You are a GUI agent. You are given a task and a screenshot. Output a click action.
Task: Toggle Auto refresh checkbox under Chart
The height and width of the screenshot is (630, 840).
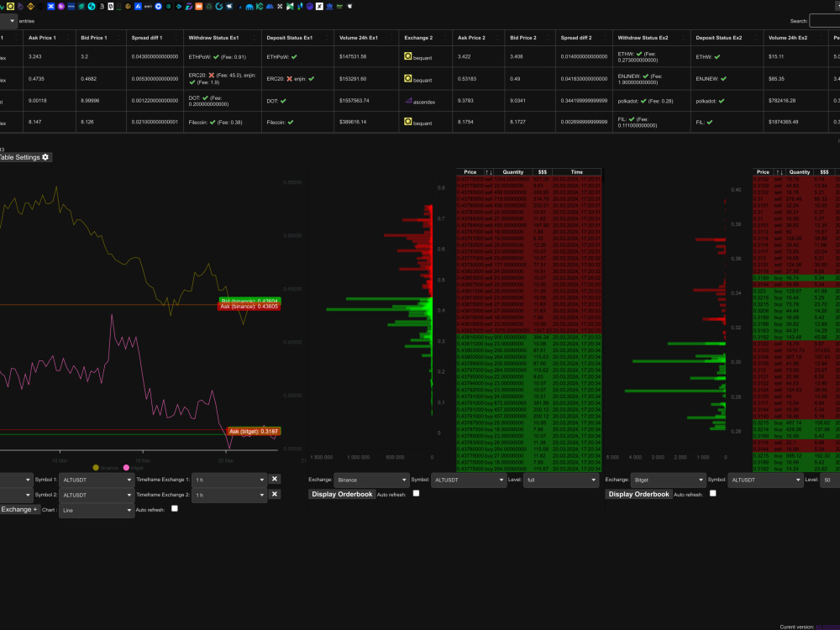tap(175, 508)
